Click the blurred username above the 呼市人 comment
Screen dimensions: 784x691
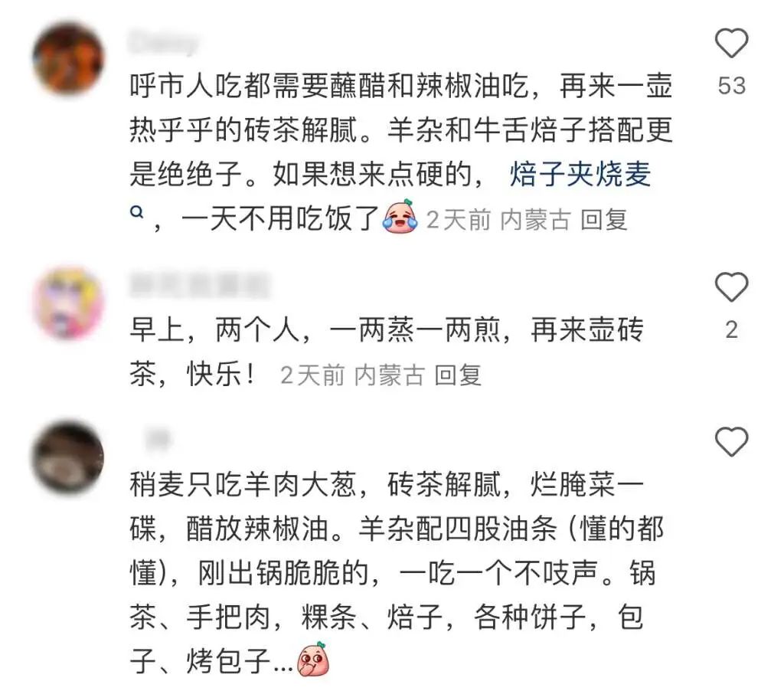tap(165, 42)
